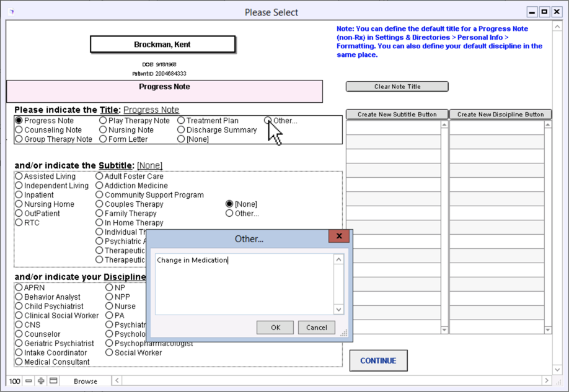Click the zoom in plus icon
This screenshot has height=392, width=569.
41,381
